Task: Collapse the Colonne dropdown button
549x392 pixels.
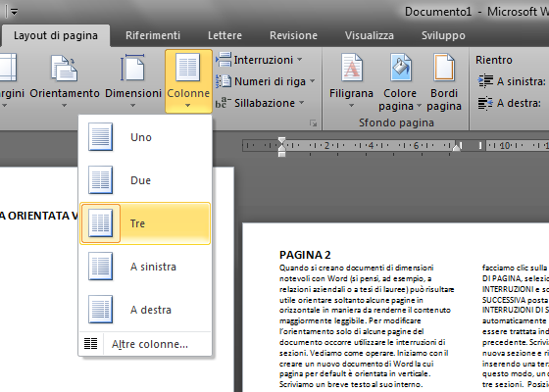Action: pos(188,81)
